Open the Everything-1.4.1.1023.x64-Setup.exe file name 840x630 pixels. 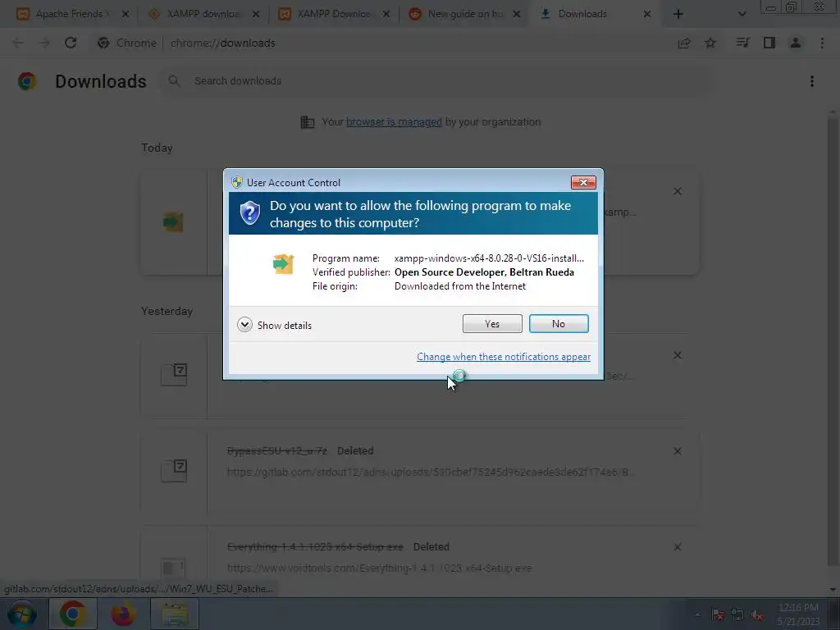click(x=315, y=547)
